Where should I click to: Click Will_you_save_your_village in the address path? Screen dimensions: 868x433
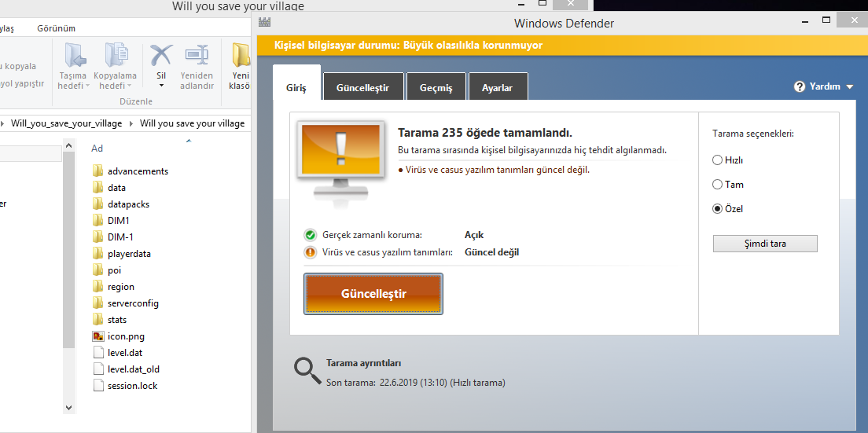(66, 123)
